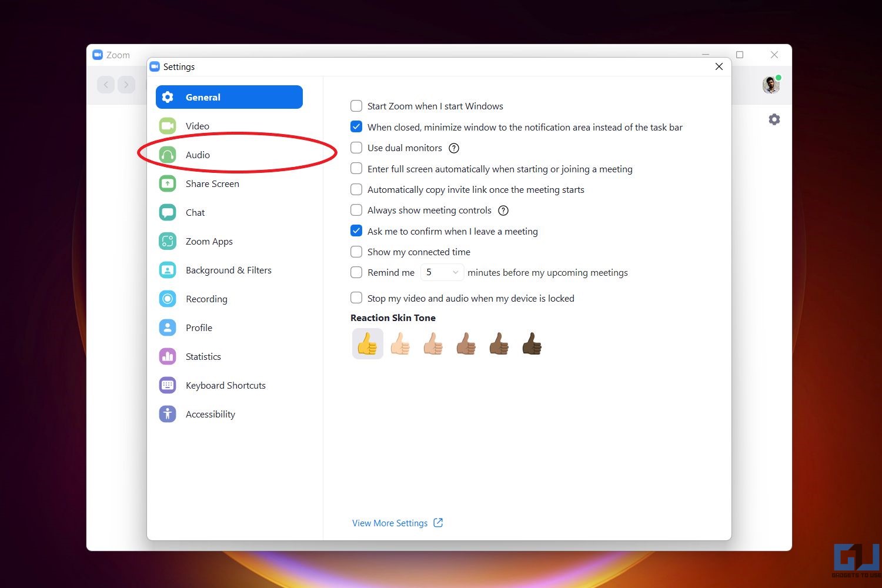
Task: Open the Profile tab
Action: pos(229,328)
